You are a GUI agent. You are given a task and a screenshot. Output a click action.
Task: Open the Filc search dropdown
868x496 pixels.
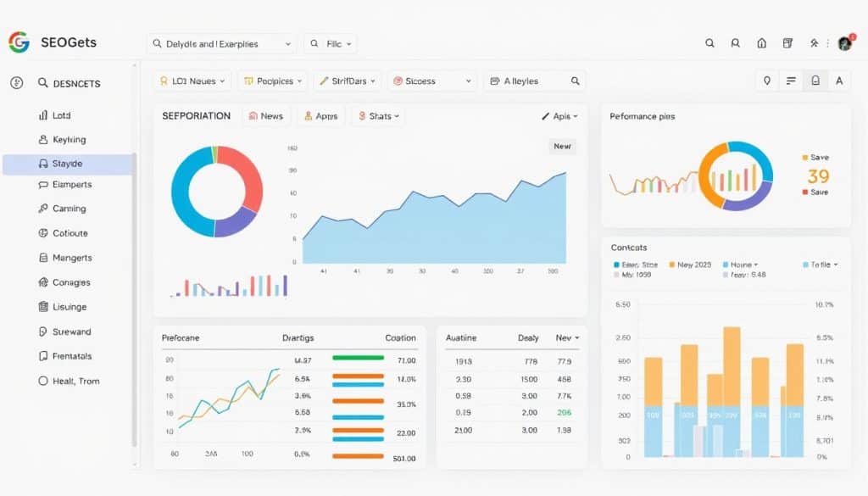(331, 44)
